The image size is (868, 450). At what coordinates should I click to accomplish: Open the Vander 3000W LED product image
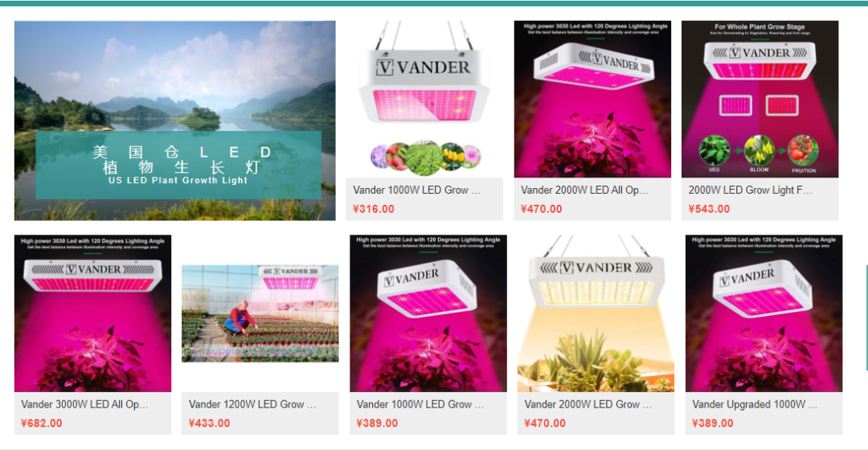click(x=92, y=313)
